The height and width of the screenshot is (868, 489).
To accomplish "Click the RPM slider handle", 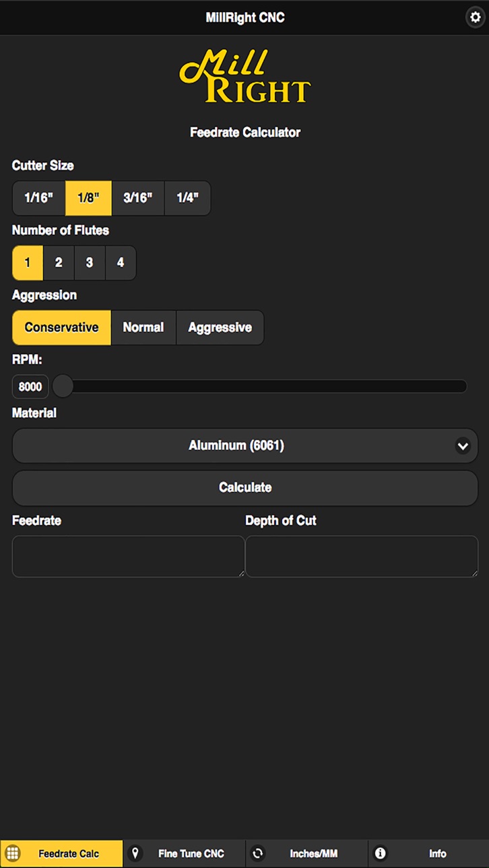I will pyautogui.click(x=63, y=386).
